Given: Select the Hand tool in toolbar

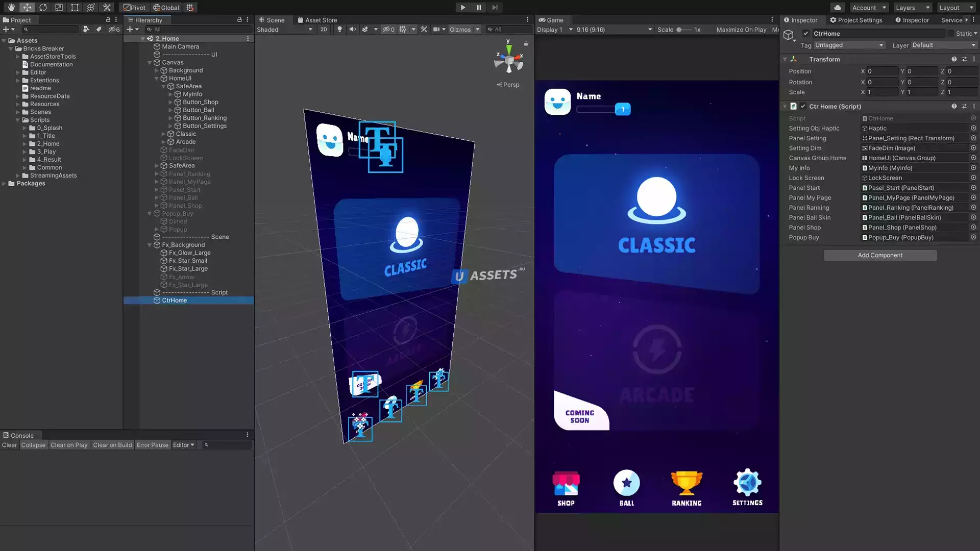Looking at the screenshot, I should pyautogui.click(x=11, y=8).
